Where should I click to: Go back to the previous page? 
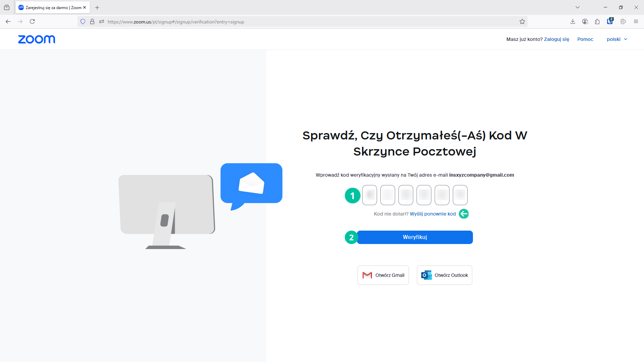(8, 21)
